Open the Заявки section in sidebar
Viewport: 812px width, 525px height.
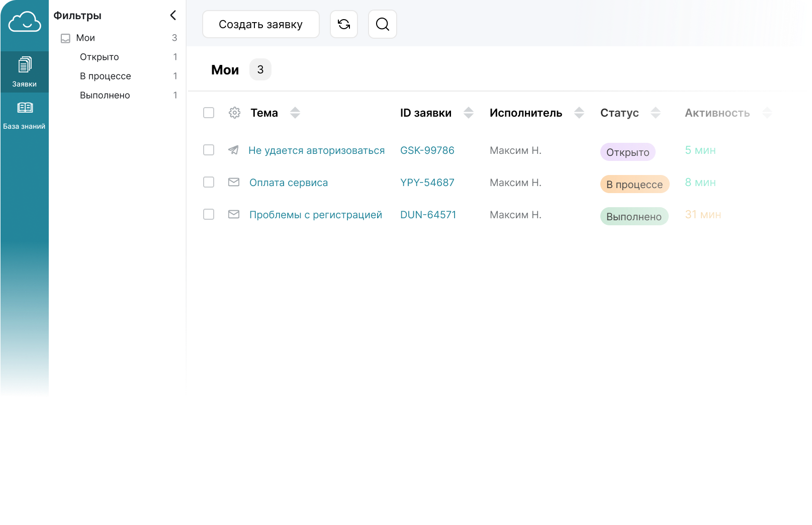tap(25, 72)
